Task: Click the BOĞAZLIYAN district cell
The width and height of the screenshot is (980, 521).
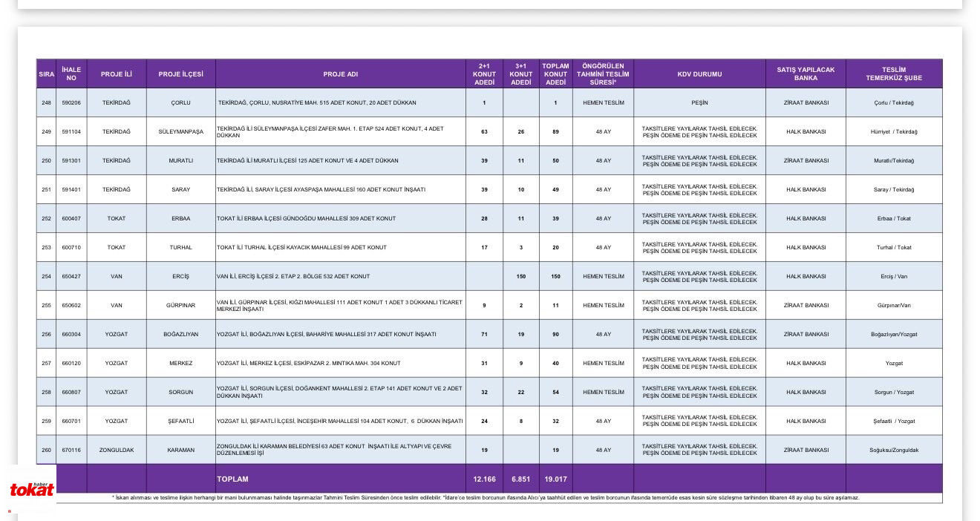Action: (x=180, y=334)
